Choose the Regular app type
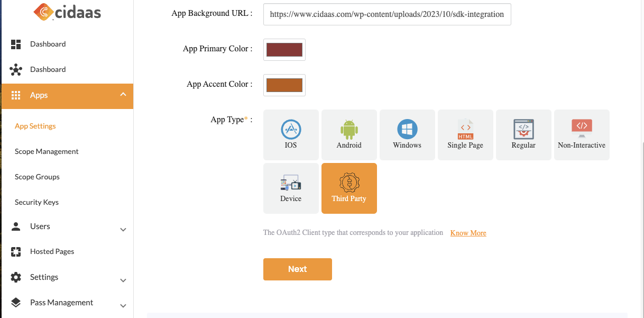 click(x=523, y=135)
